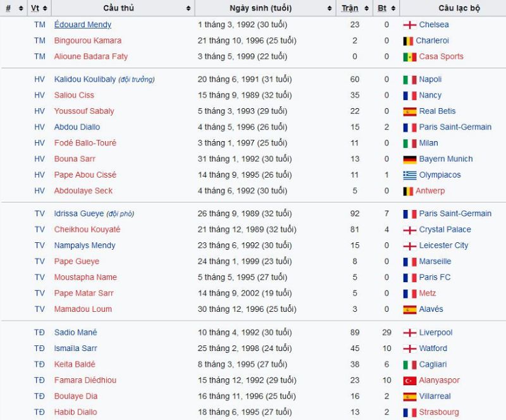
Task: Click the TM position link for Mendy
Action: click(40, 25)
